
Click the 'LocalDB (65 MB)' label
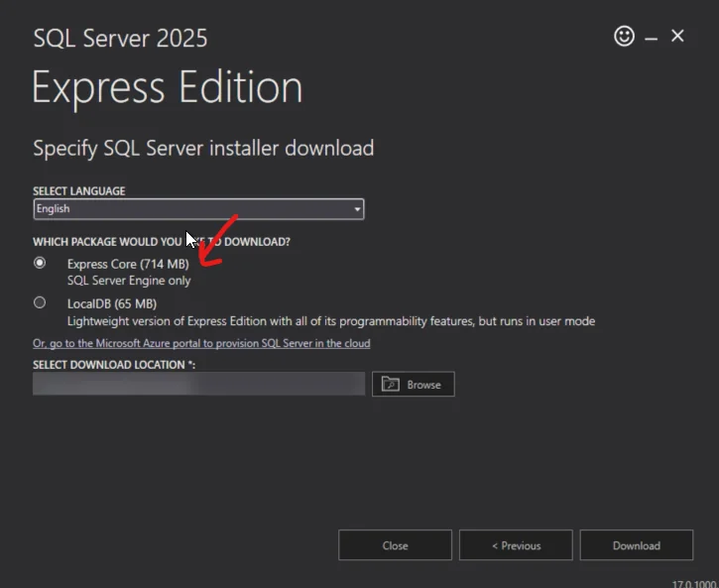click(112, 303)
